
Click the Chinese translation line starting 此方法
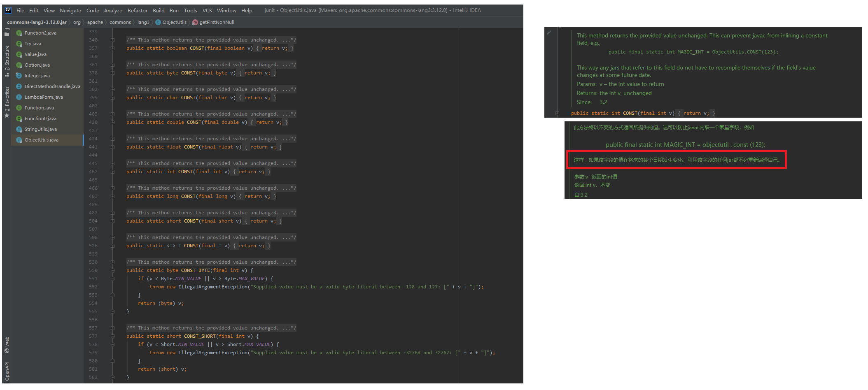click(664, 128)
